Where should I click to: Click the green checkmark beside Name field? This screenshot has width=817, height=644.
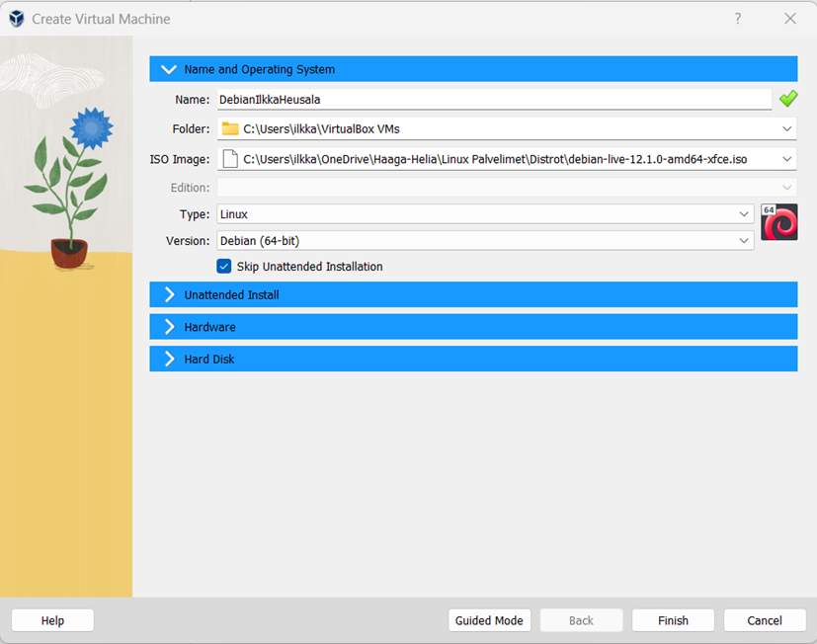[x=787, y=99]
